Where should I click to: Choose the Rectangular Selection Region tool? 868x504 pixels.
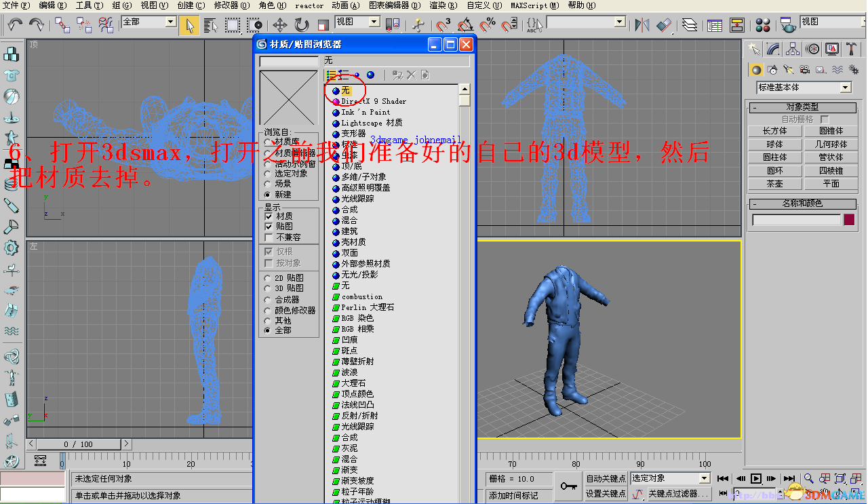(233, 25)
